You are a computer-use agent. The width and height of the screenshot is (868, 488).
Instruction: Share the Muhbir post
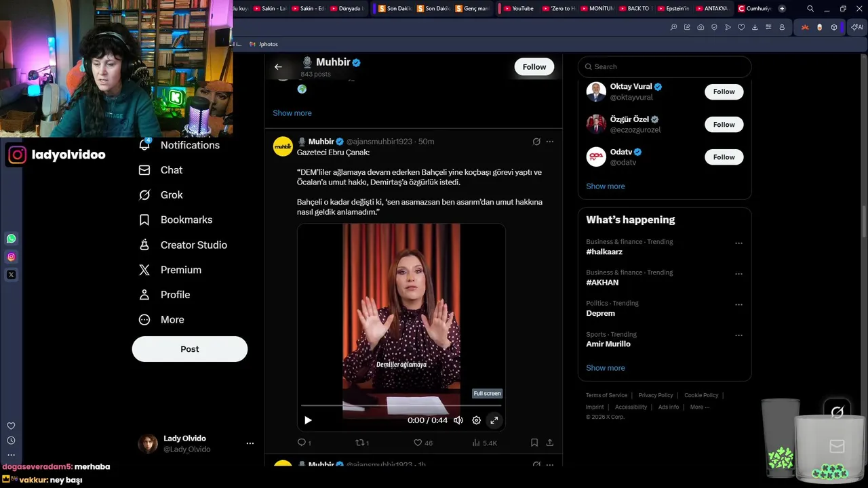(550, 443)
